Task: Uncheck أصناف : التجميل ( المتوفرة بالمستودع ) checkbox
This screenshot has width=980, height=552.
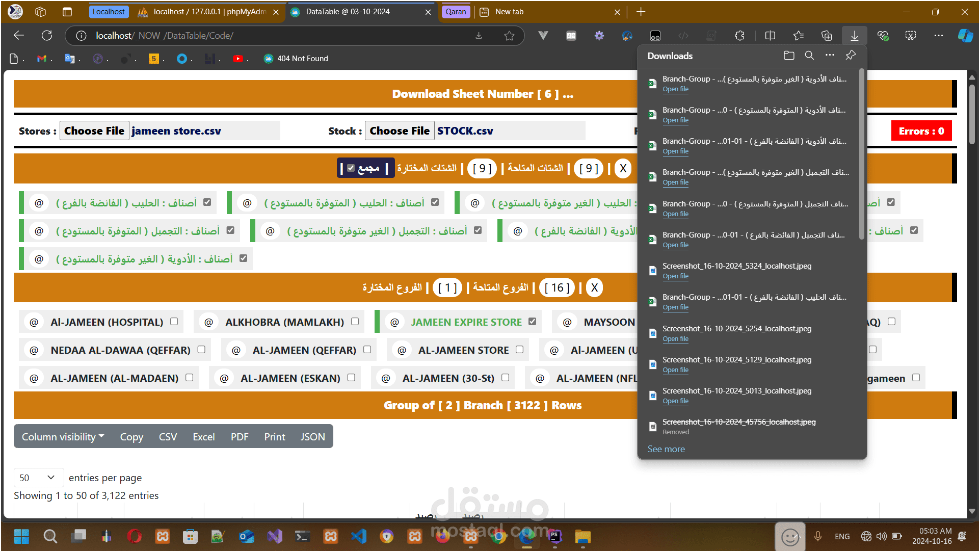Action: 230,230
